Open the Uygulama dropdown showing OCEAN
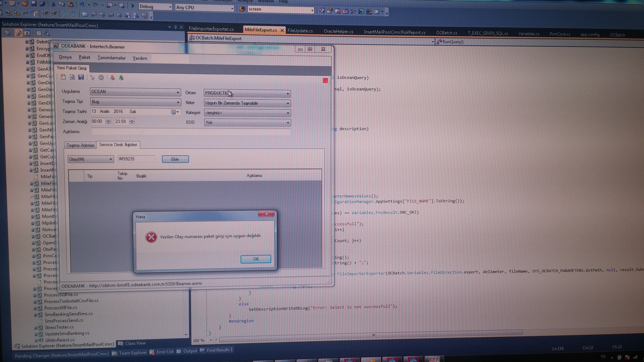Viewport: 644px width, 362px height. [135, 92]
